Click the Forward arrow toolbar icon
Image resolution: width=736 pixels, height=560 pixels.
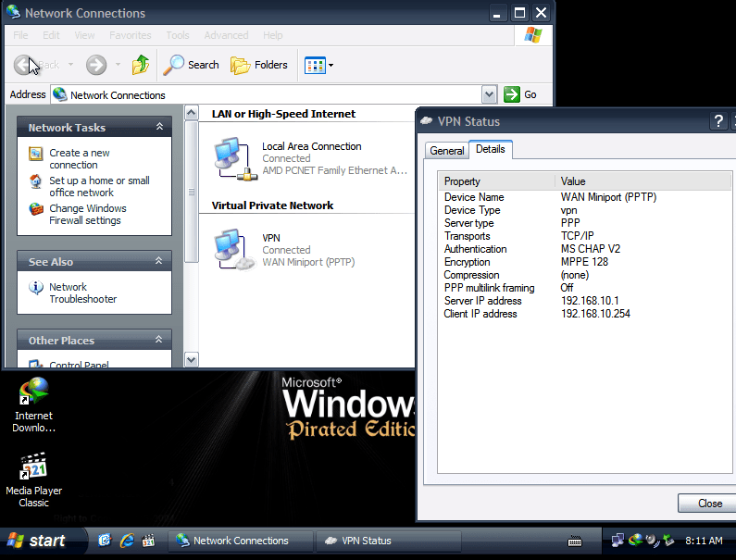(96, 65)
